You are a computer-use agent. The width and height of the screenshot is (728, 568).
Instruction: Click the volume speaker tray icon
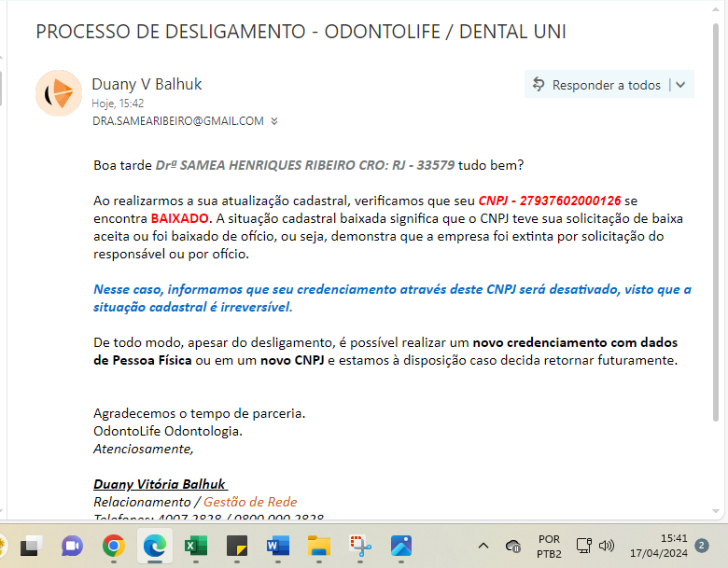click(x=607, y=546)
